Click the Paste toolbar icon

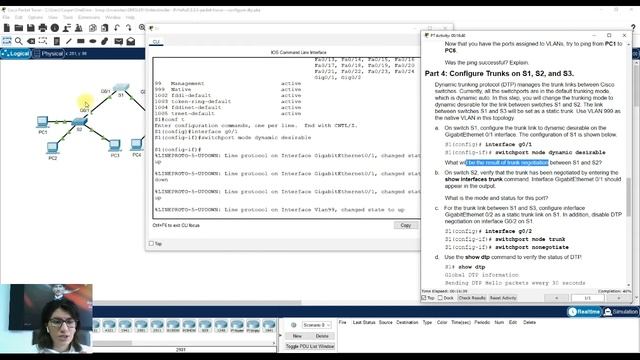(105, 28)
